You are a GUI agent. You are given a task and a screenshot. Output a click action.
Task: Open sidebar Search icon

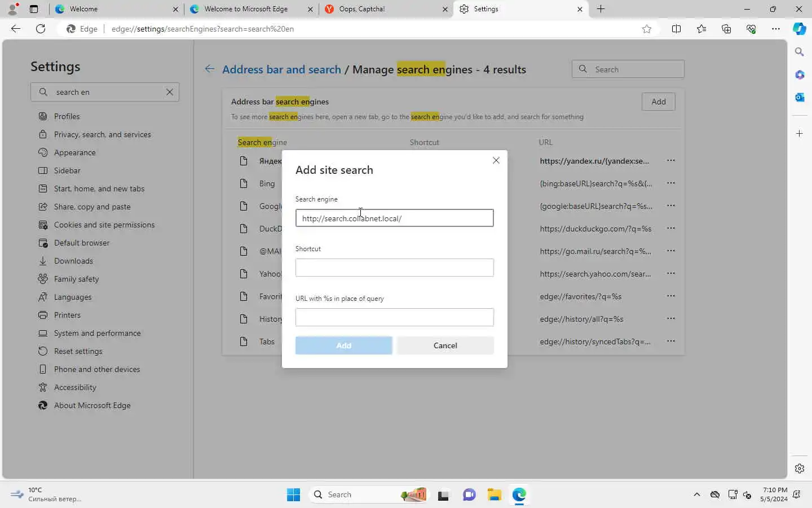pos(800,52)
